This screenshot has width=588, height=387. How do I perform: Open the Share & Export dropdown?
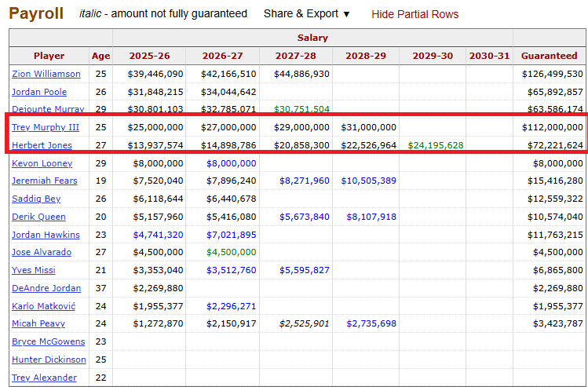pyautogui.click(x=306, y=13)
